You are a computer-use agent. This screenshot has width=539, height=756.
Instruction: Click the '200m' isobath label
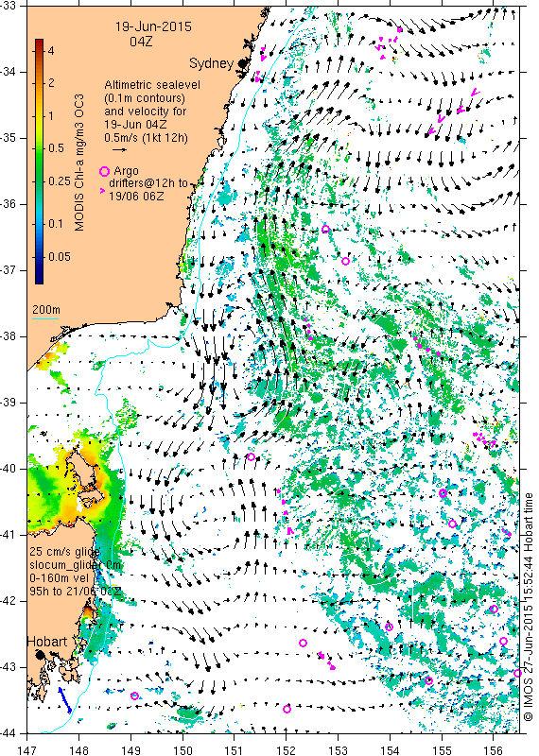(45, 310)
